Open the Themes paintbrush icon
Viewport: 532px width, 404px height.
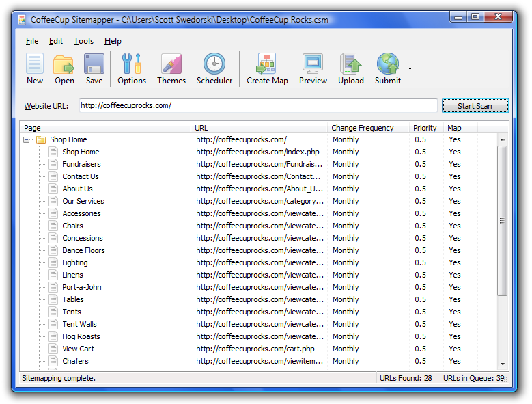click(171, 64)
